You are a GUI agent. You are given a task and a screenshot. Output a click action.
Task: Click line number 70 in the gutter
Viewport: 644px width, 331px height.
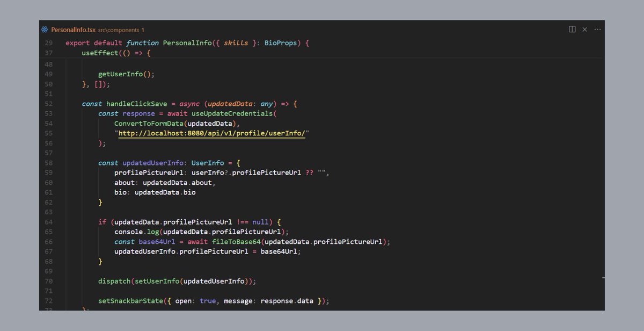click(x=49, y=281)
